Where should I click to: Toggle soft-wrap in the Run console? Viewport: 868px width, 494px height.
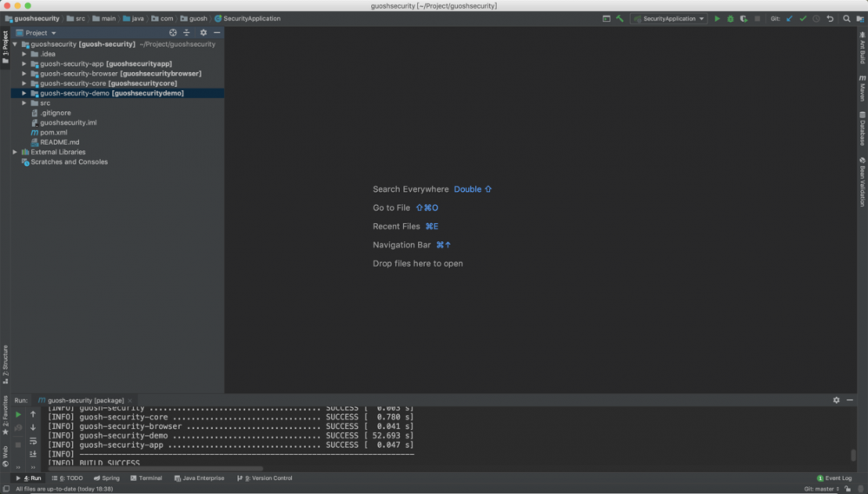pyautogui.click(x=33, y=441)
